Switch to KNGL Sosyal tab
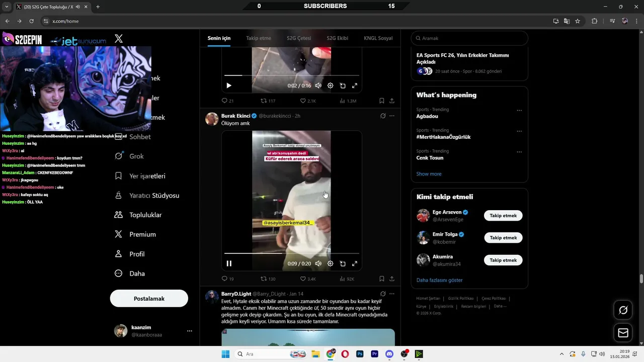 [378, 38]
